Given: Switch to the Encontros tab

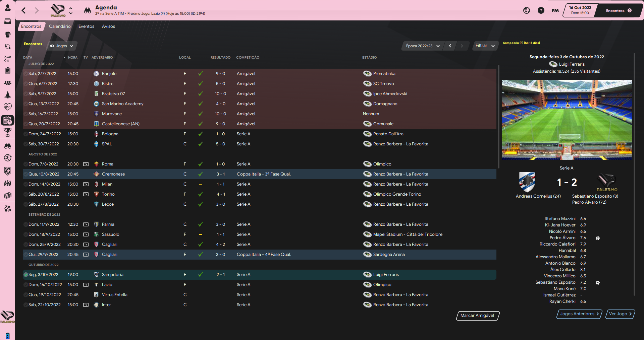Looking at the screenshot, I should point(31,26).
